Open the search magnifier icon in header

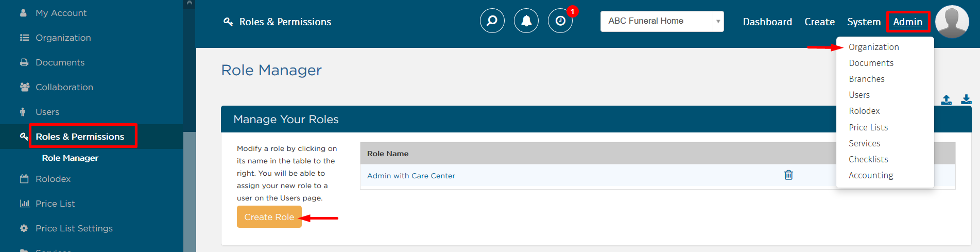pos(492,21)
